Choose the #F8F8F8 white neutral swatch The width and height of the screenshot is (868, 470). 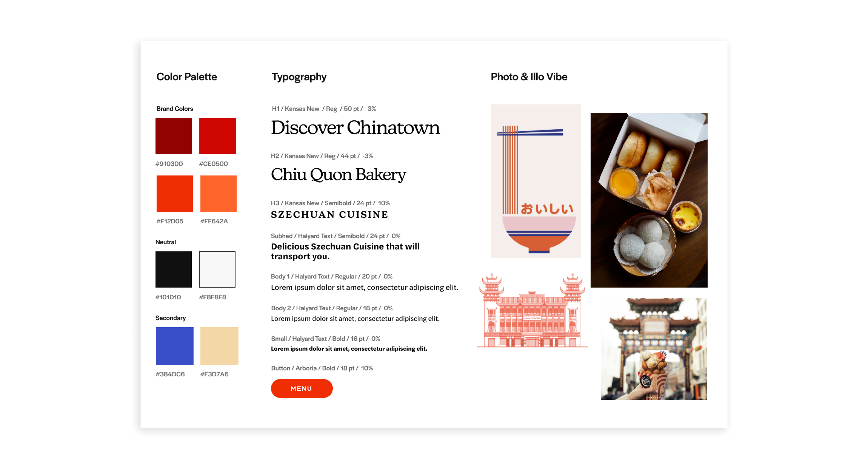(x=217, y=269)
